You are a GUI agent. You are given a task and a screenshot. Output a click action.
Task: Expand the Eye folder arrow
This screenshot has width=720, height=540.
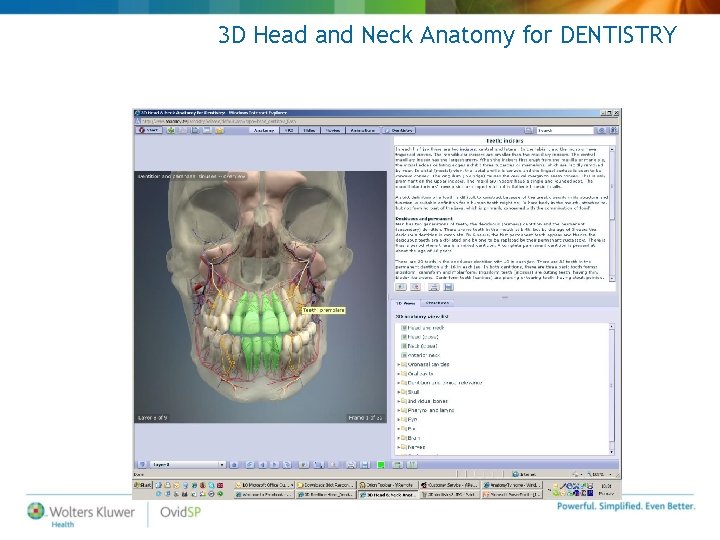[398, 420]
